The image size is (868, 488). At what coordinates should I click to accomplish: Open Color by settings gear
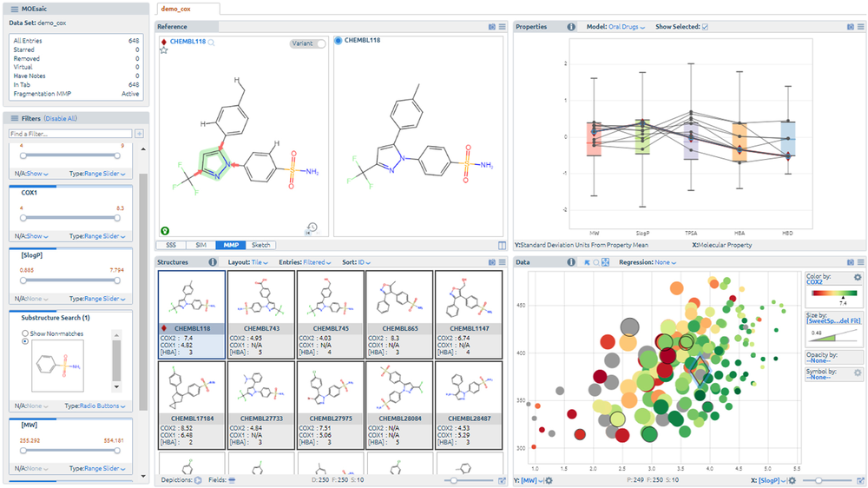858,277
